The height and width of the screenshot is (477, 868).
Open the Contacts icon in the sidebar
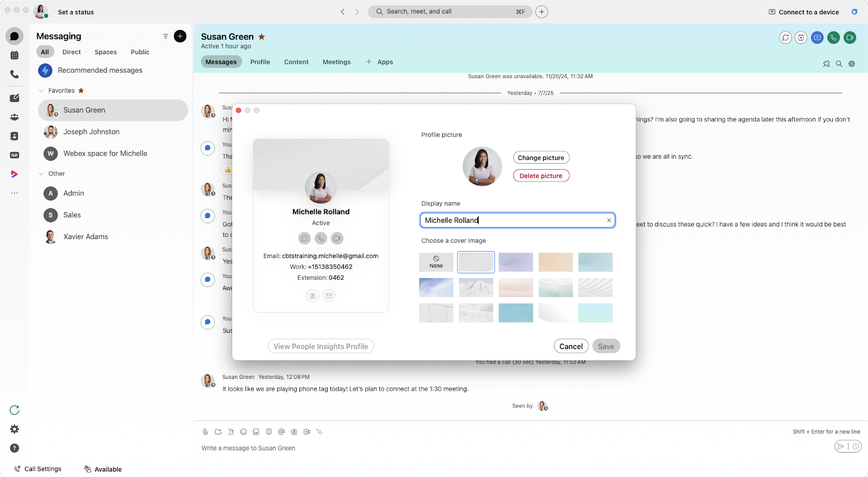pos(15,136)
